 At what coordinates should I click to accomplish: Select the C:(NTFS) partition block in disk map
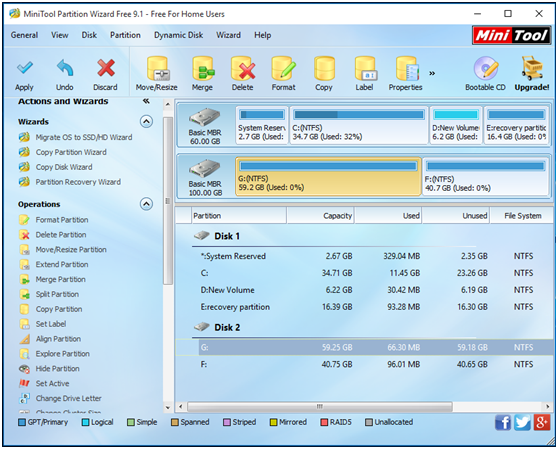(359, 125)
